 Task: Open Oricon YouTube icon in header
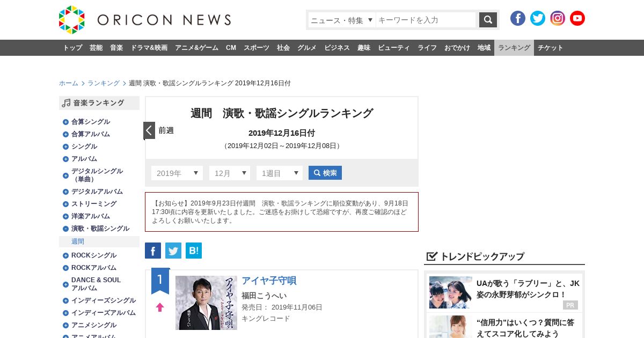[577, 18]
